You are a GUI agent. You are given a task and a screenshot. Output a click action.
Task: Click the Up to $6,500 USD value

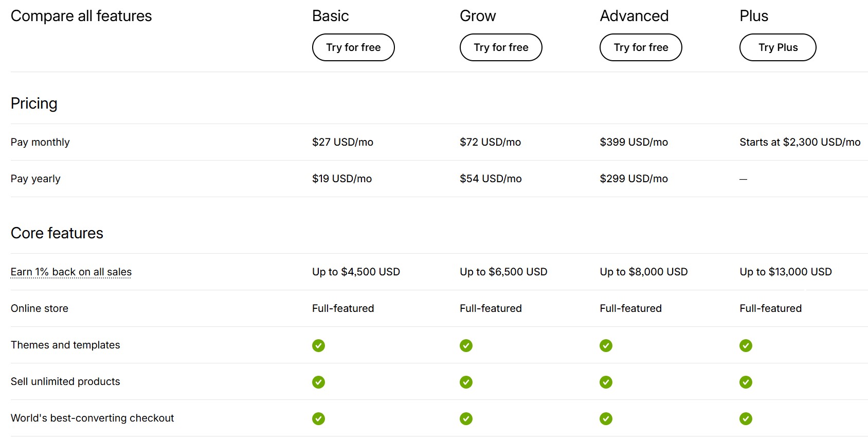pyautogui.click(x=503, y=272)
